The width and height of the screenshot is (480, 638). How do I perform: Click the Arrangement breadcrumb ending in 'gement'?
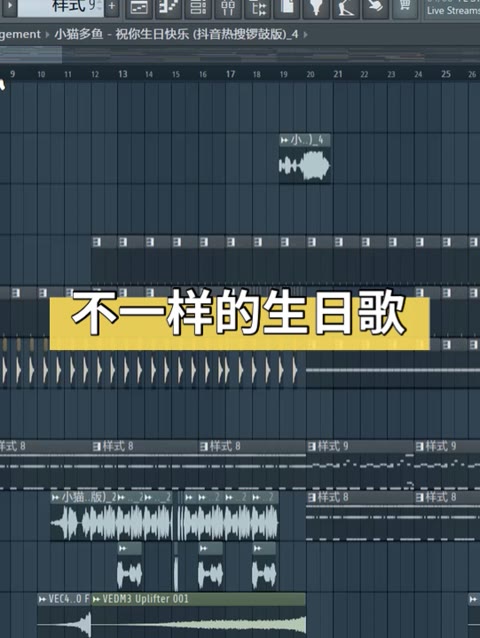coord(20,35)
